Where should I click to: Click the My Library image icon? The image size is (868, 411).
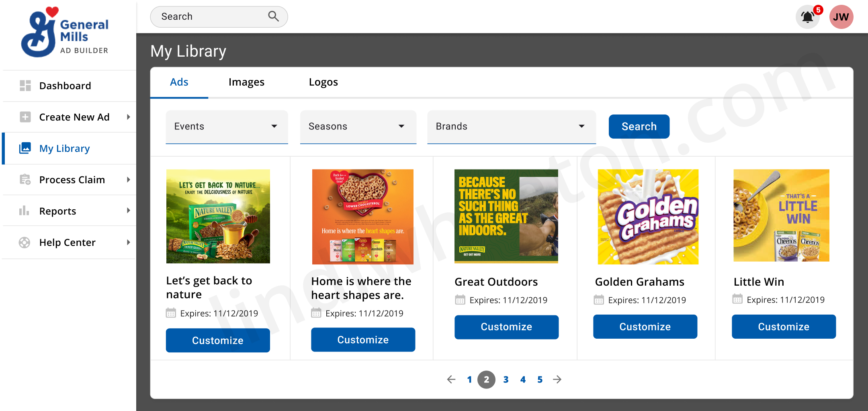click(25, 148)
